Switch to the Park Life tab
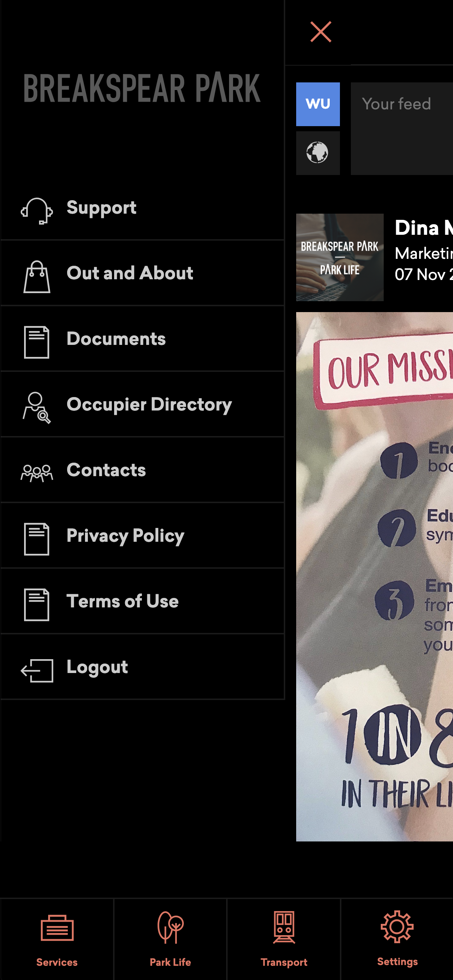 170,939
